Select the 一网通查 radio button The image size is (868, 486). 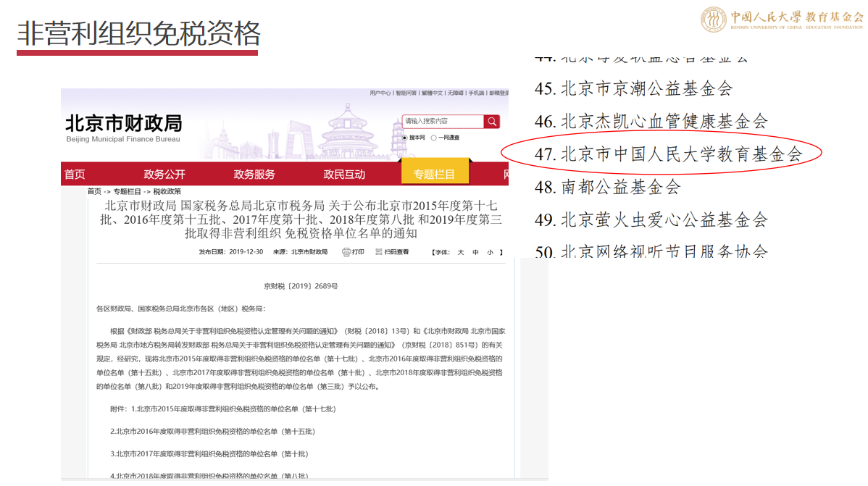pyautogui.click(x=434, y=138)
